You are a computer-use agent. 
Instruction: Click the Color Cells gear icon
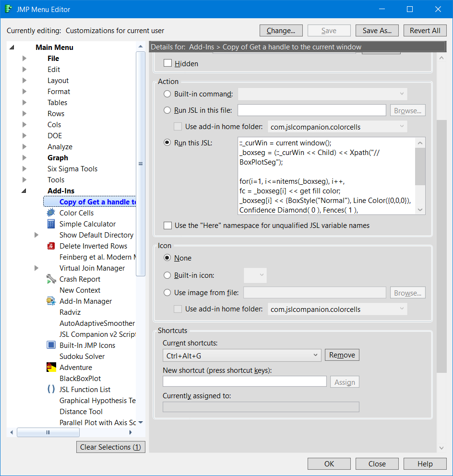point(51,213)
